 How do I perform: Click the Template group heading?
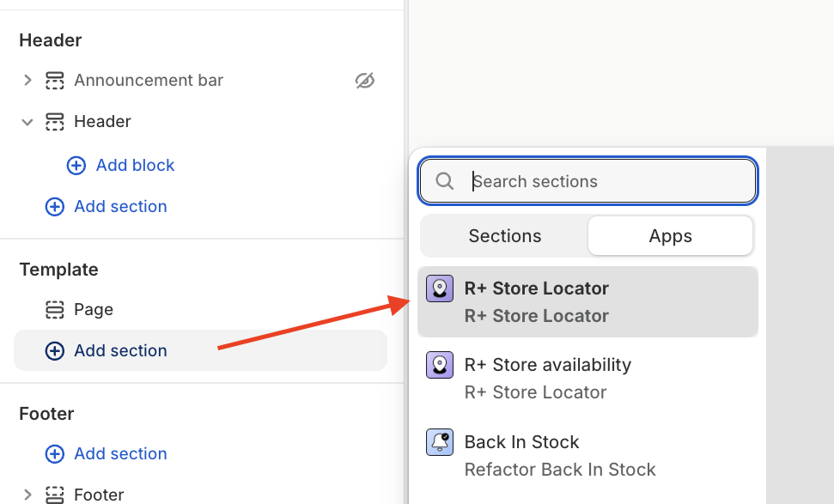[58, 270]
